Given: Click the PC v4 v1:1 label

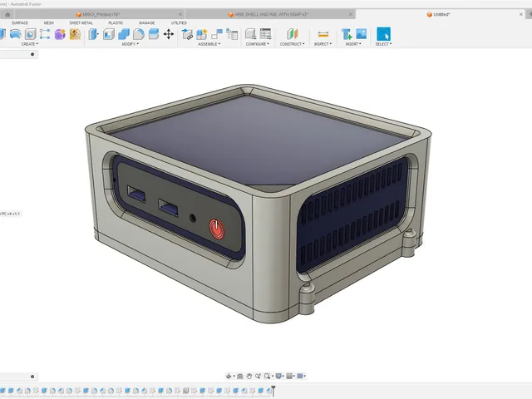Looking at the screenshot, I should (x=11, y=214).
